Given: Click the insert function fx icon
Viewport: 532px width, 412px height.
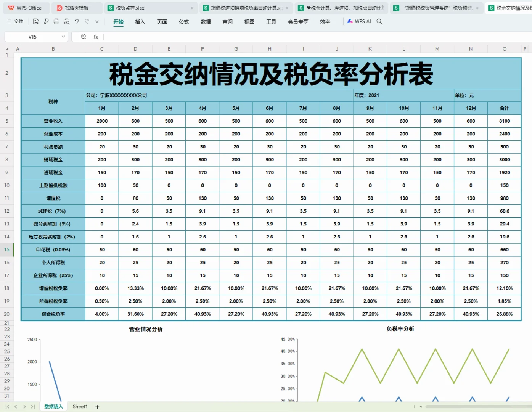Looking at the screenshot, I should click(x=96, y=37).
